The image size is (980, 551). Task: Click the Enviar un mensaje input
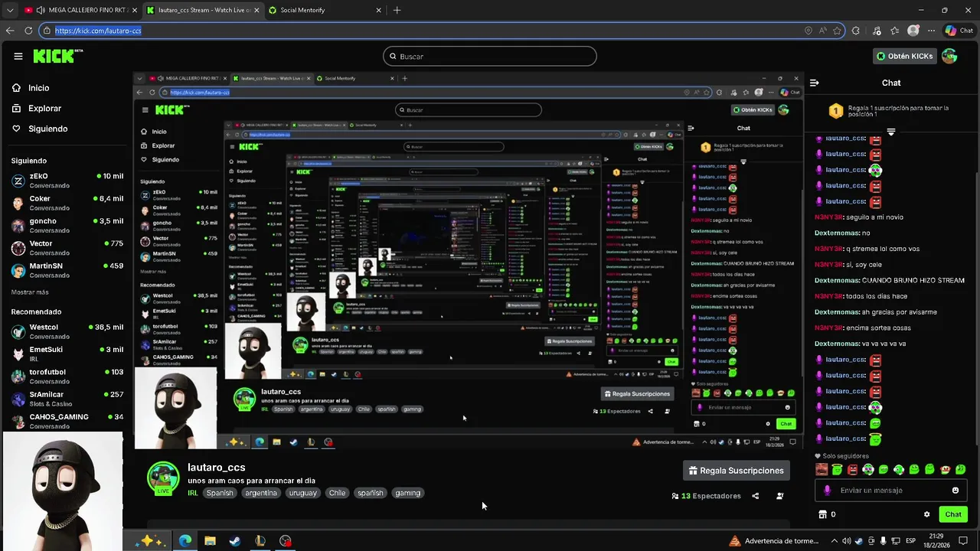pos(891,491)
